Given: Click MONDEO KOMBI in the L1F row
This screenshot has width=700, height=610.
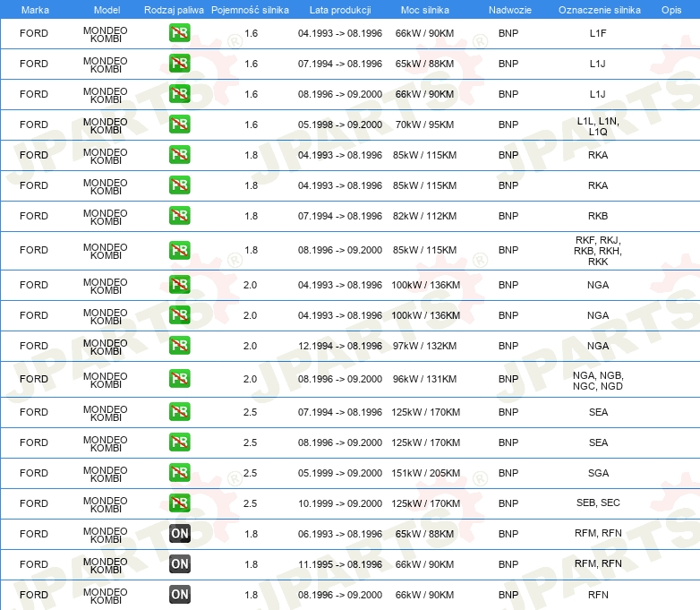Looking at the screenshot, I should 106,34.
